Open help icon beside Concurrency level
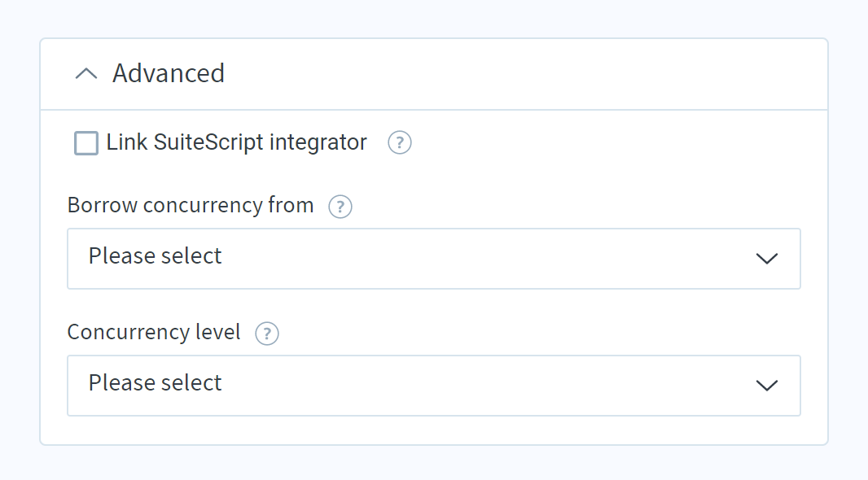Screen dimensions: 868x480 point(267,334)
